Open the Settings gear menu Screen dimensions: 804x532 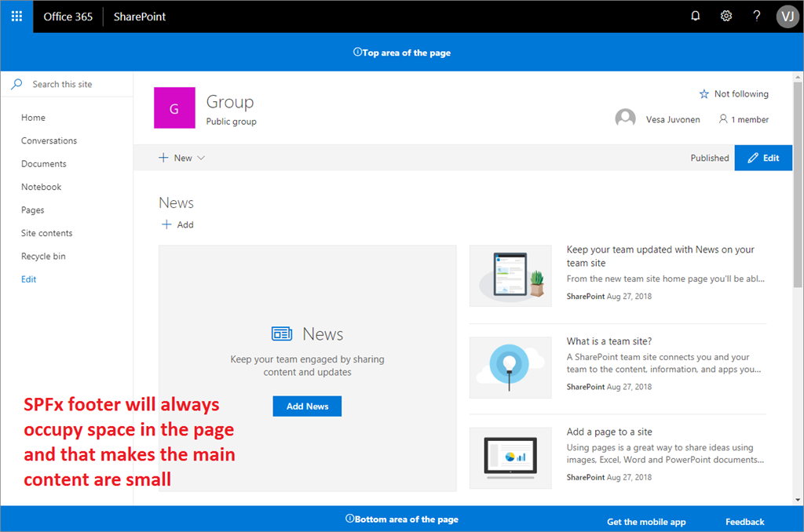point(725,16)
